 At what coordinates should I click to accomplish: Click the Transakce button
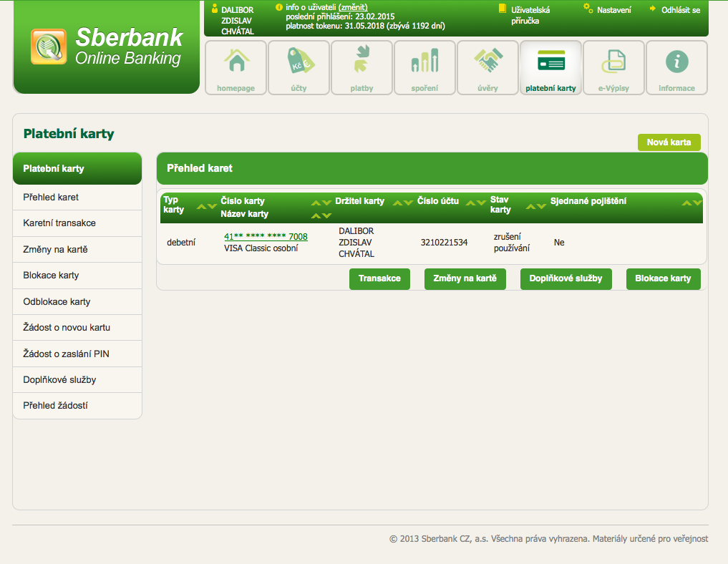[380, 278]
